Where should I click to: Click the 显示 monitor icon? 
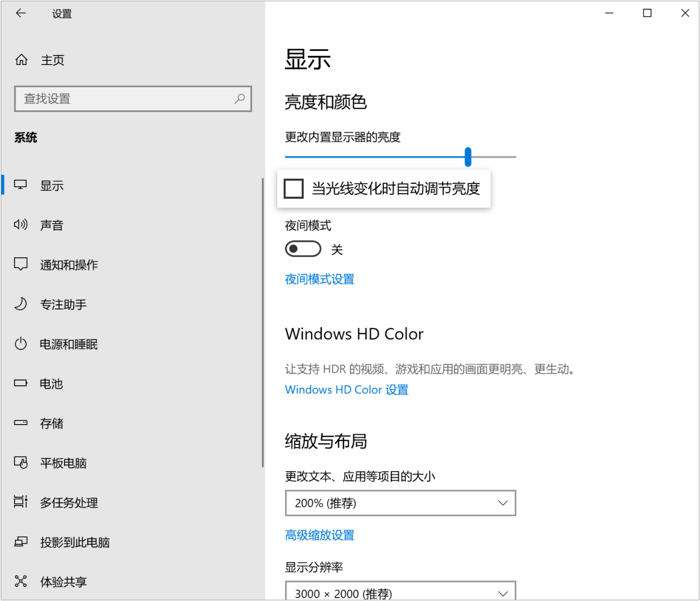coord(20,185)
